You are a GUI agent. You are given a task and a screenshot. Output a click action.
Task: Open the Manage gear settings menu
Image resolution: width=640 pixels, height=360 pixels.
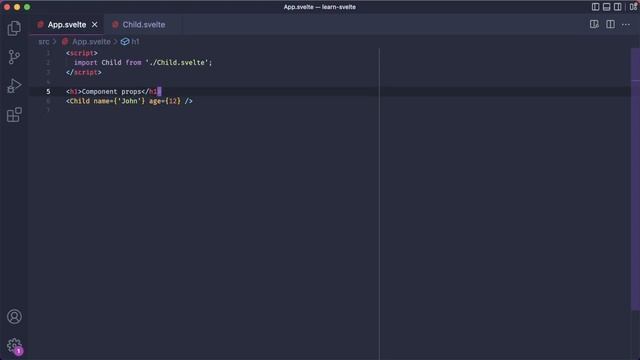(x=14, y=346)
